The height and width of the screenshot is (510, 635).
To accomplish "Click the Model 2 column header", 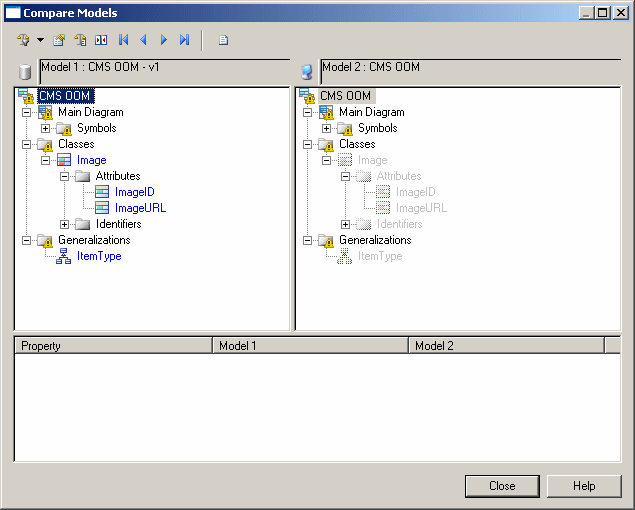I will tap(506, 346).
